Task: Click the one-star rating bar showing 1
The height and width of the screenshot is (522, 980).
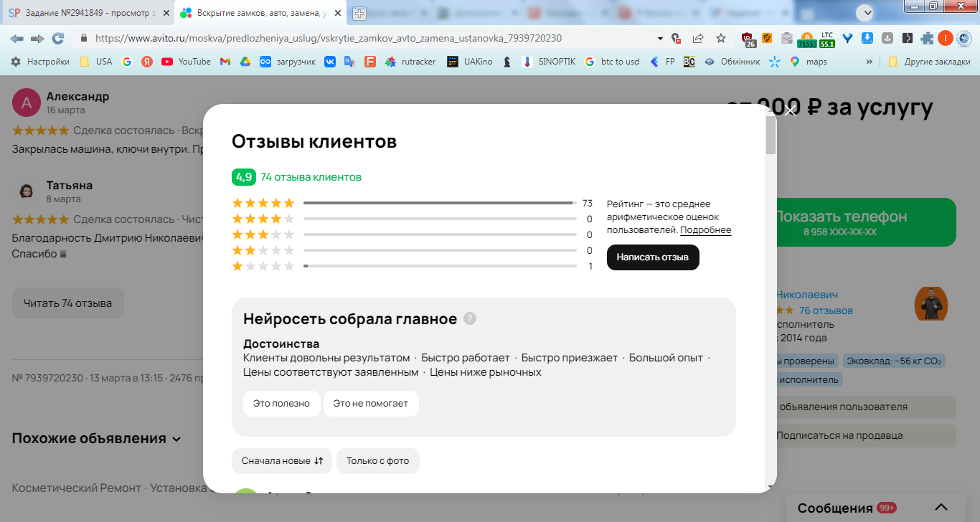Action: point(440,266)
